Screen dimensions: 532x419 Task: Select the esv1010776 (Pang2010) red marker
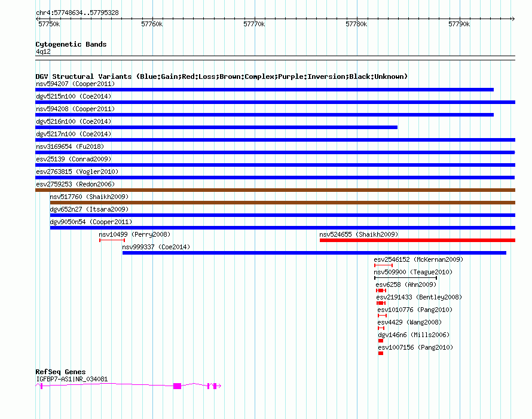(382, 316)
